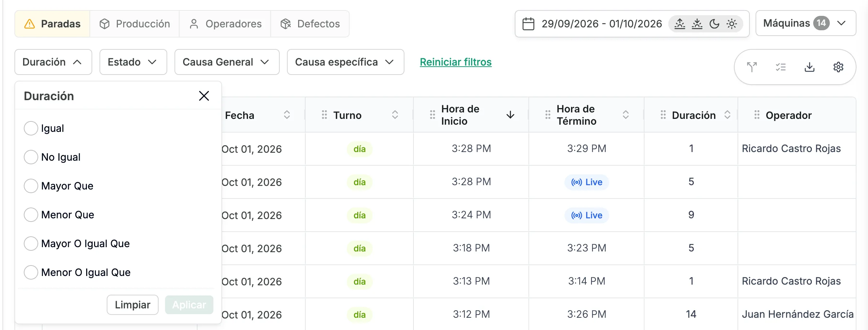
Task: Open the Máquinas selector
Action: pos(806,23)
